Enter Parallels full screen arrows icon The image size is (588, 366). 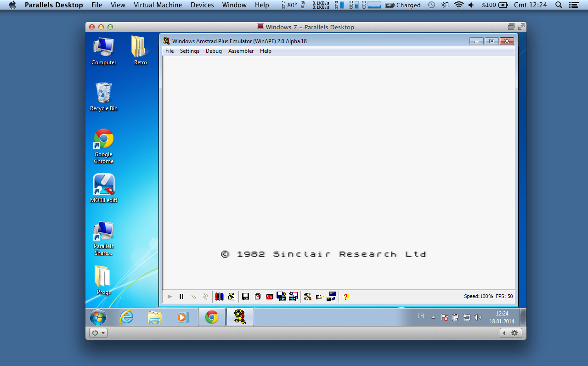[x=521, y=27]
